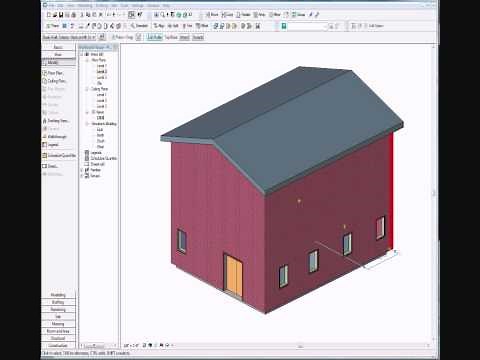Select the Rotate tool

(243, 15)
